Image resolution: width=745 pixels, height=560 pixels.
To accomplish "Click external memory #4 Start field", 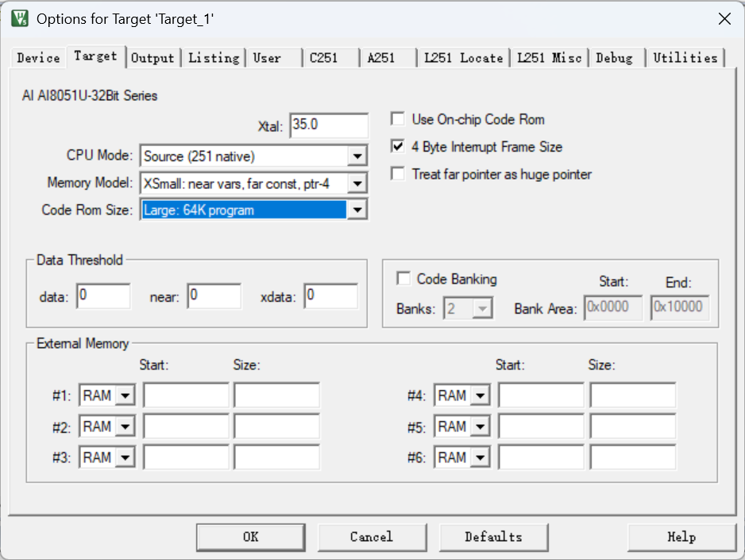I will pyautogui.click(x=541, y=396).
